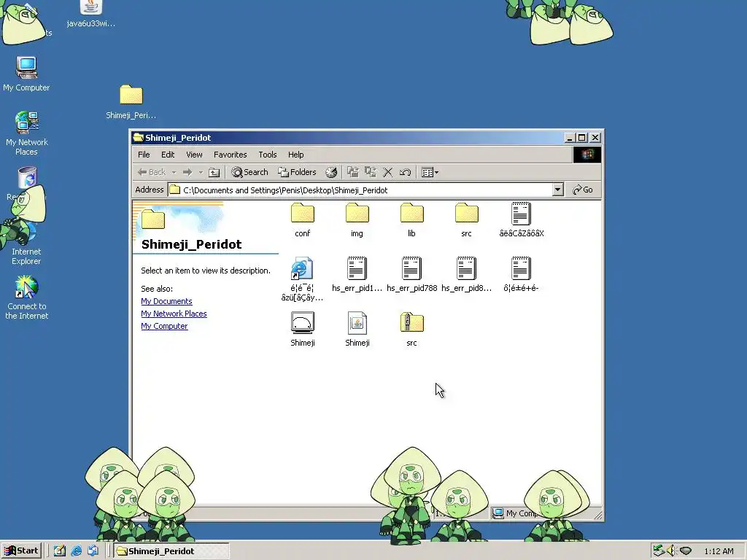
Task: Click the Delete toolbar icon
Action: [388, 172]
